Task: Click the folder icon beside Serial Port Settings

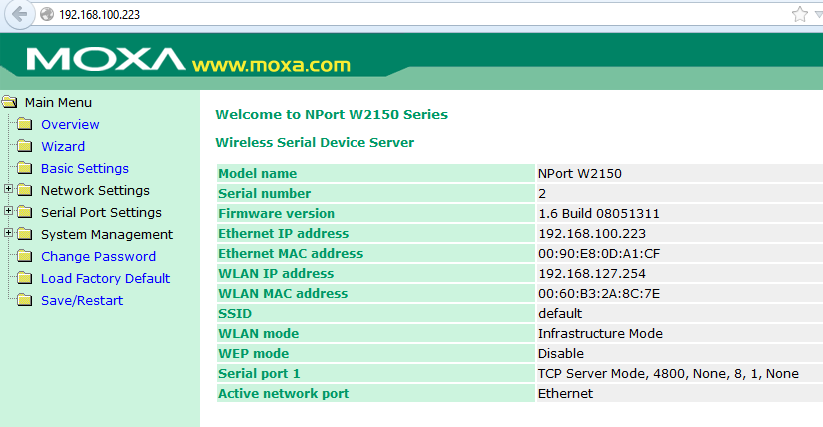Action: 24,212
